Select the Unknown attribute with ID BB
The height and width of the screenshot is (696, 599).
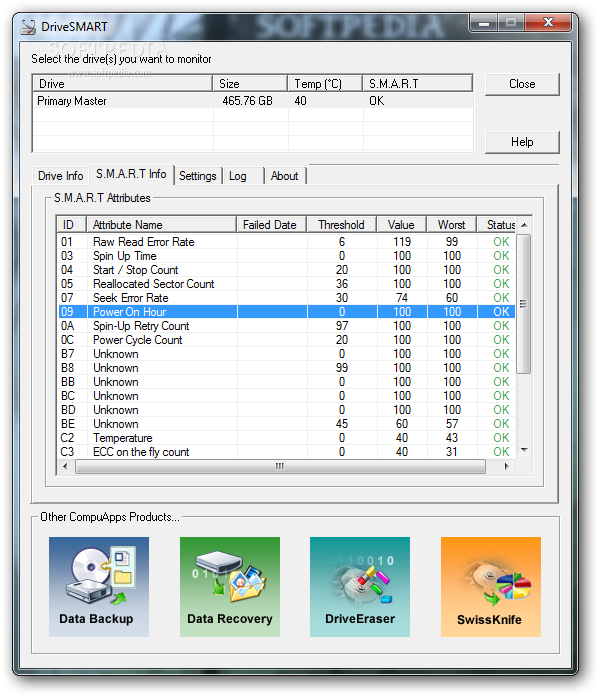point(286,382)
